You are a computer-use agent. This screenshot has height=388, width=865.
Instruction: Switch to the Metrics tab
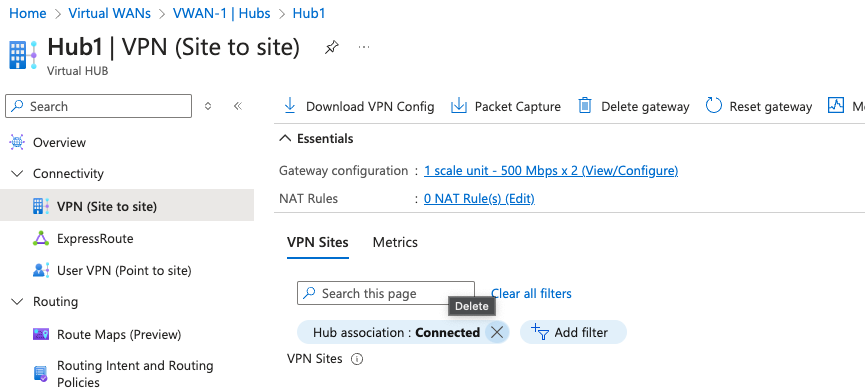point(395,242)
